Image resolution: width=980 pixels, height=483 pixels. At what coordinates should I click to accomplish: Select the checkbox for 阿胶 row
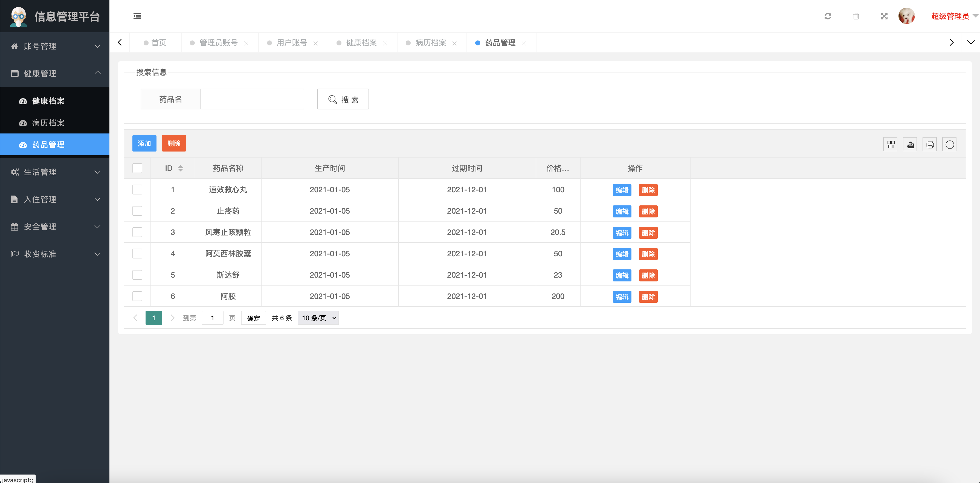(137, 296)
